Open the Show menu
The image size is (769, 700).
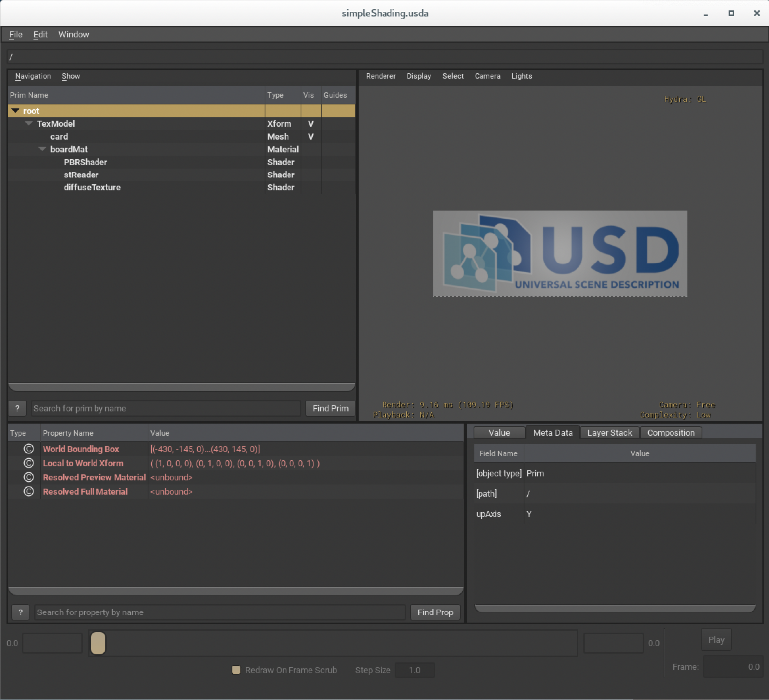[x=71, y=76]
